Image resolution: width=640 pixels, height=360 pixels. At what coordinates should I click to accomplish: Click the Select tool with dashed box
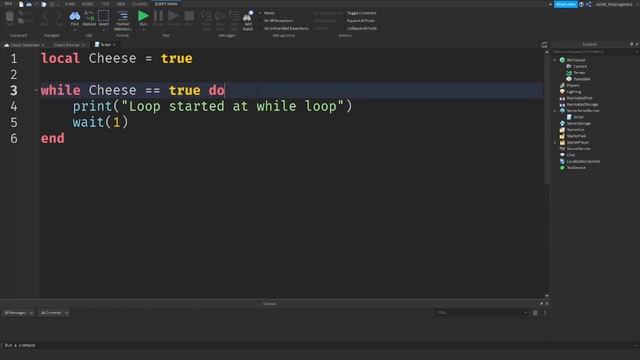click(x=104, y=18)
